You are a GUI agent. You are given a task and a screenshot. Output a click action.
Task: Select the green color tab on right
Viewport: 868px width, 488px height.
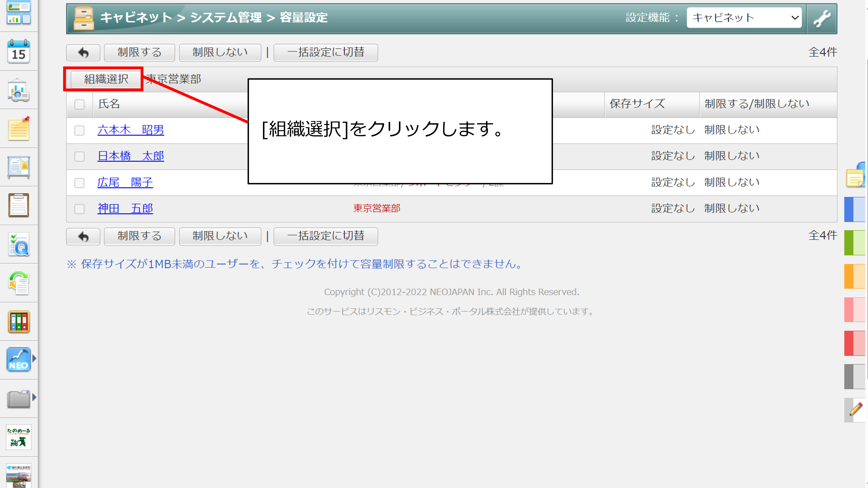855,243
